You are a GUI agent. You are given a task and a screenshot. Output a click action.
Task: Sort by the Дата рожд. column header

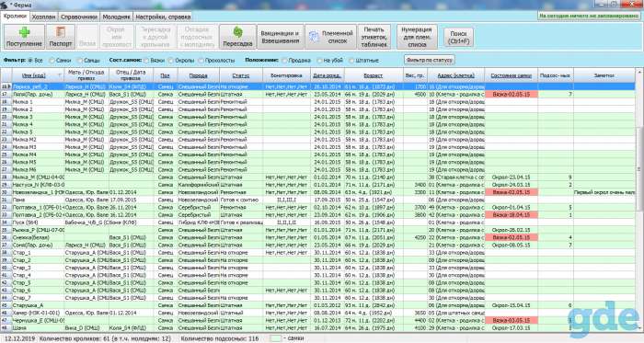pyautogui.click(x=328, y=75)
